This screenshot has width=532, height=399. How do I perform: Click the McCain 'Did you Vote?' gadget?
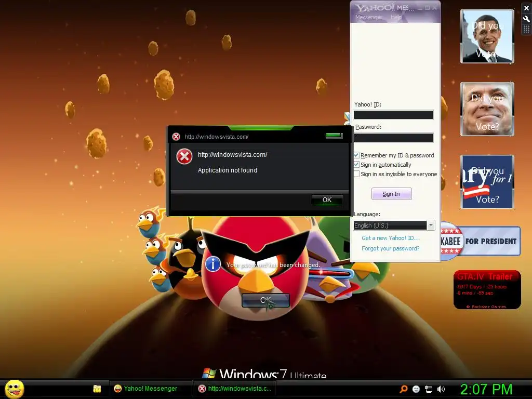tap(487, 109)
